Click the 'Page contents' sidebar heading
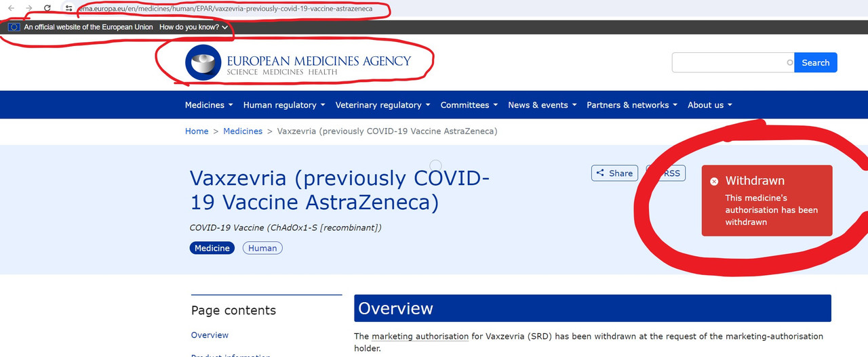 (233, 310)
